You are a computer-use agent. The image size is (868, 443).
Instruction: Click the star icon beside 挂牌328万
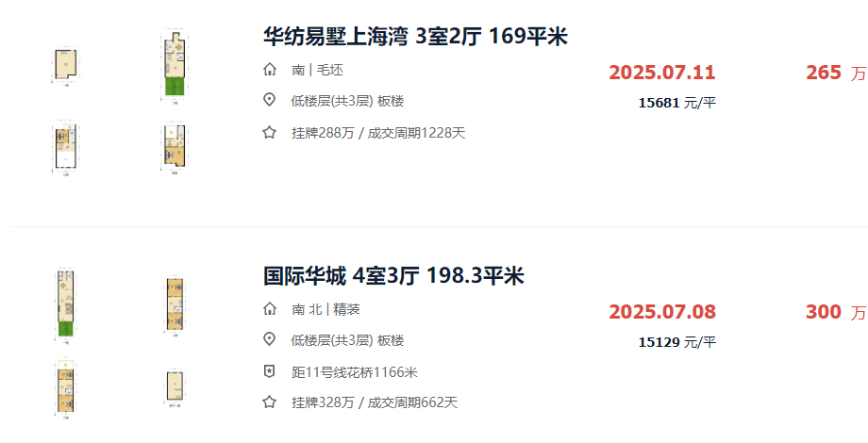pos(270,402)
